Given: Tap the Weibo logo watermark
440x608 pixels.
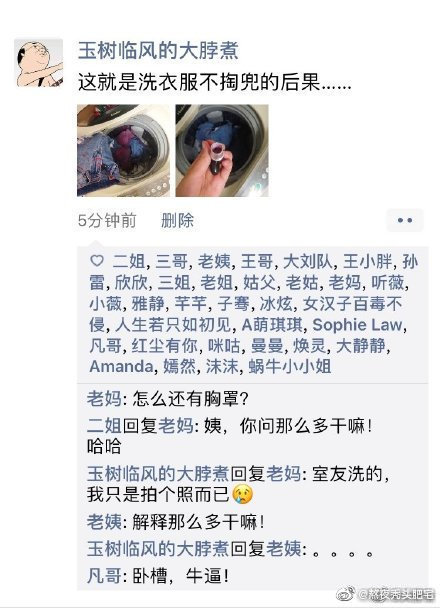Looking at the screenshot, I should [346, 594].
